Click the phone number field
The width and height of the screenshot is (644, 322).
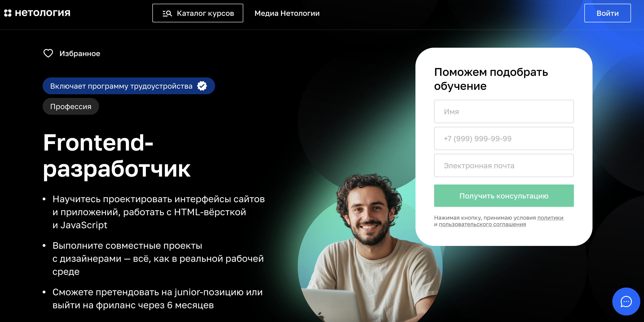(504, 138)
